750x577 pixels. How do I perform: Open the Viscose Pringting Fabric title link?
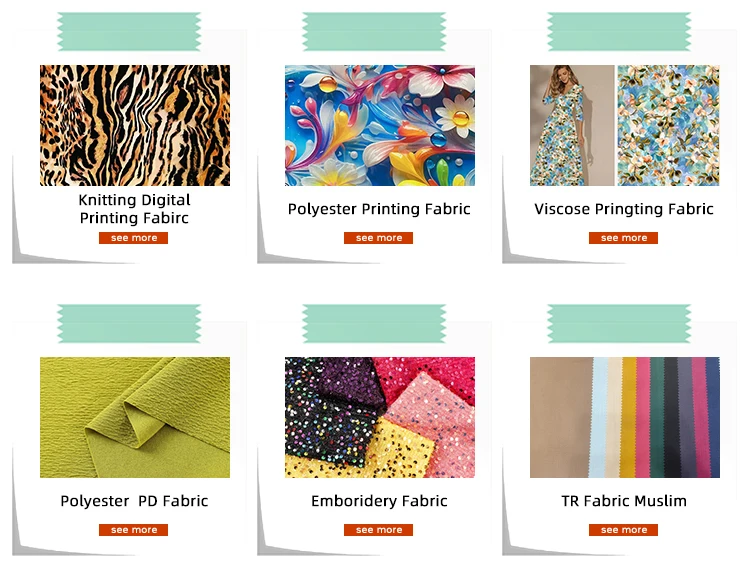click(624, 209)
